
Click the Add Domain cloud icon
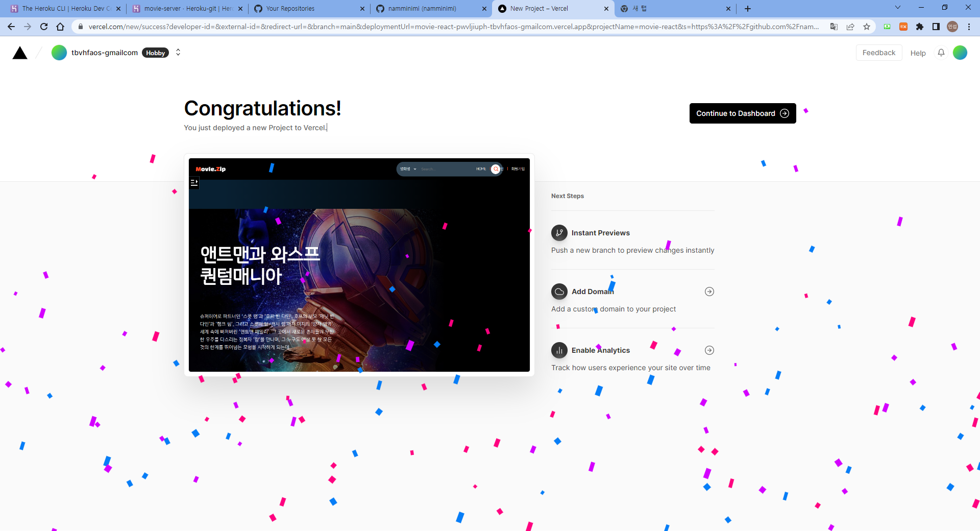[x=559, y=292]
